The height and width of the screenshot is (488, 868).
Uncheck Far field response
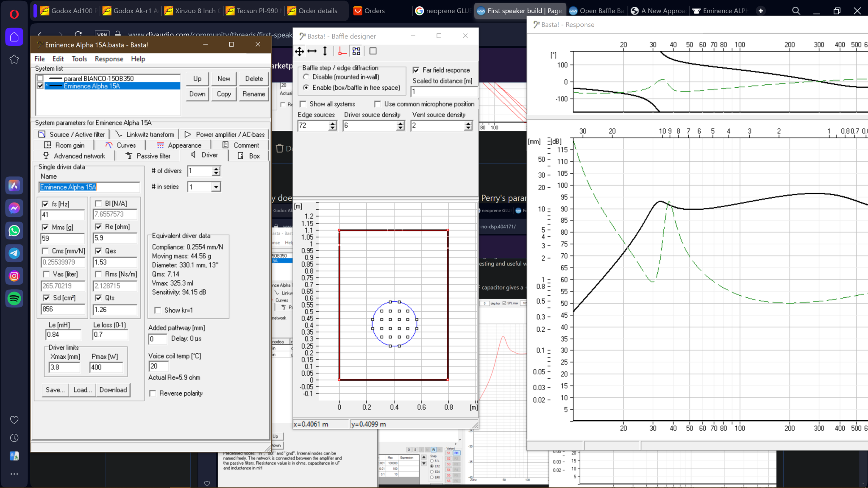pyautogui.click(x=416, y=70)
